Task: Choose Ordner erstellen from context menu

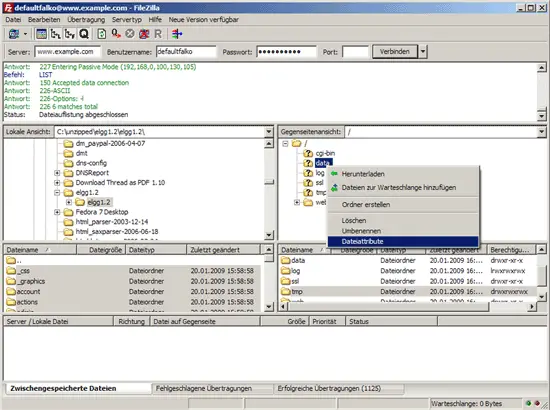Action: click(403, 204)
